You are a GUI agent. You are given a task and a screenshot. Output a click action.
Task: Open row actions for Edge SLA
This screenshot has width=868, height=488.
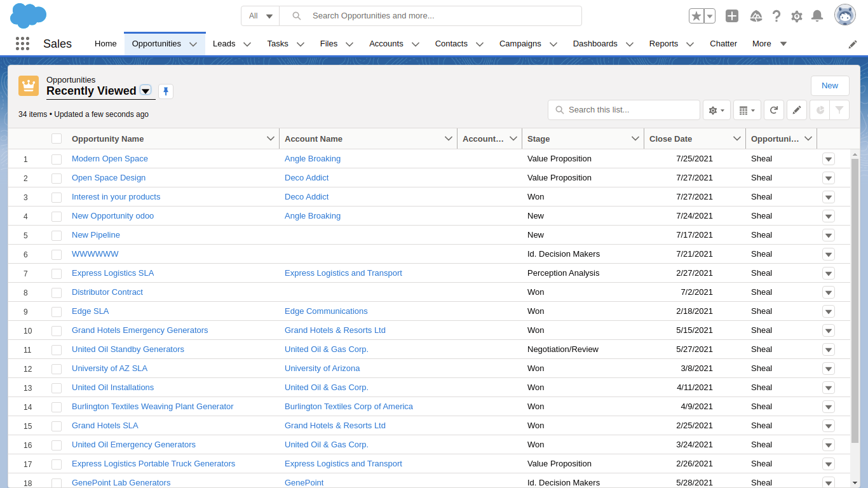click(829, 311)
